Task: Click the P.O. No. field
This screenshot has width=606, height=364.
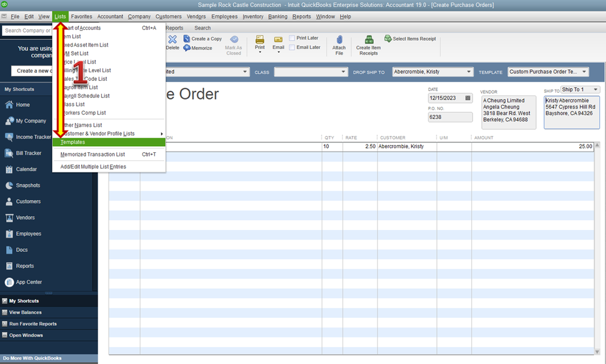Action: click(x=450, y=117)
